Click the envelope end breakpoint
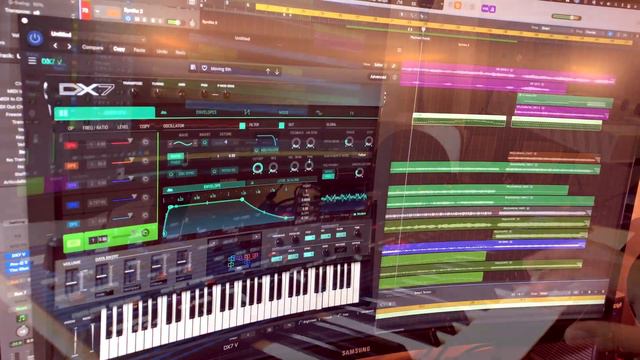This screenshot has height=360, width=640. (x=286, y=219)
